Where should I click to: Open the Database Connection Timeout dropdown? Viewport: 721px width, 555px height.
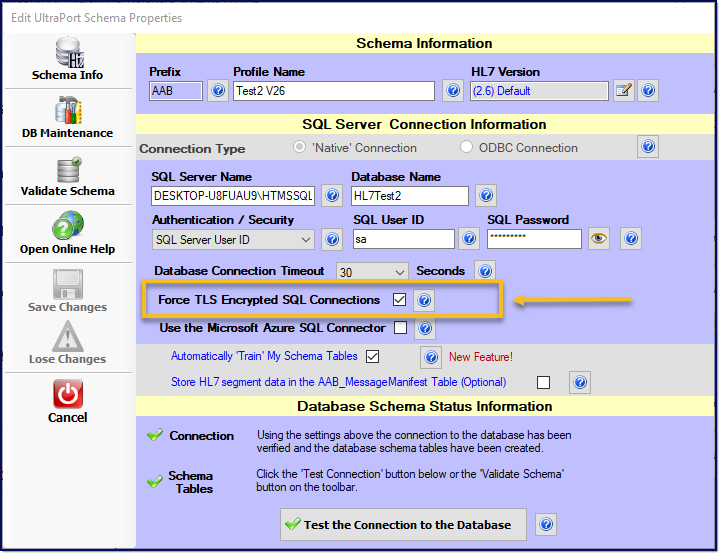[400, 271]
